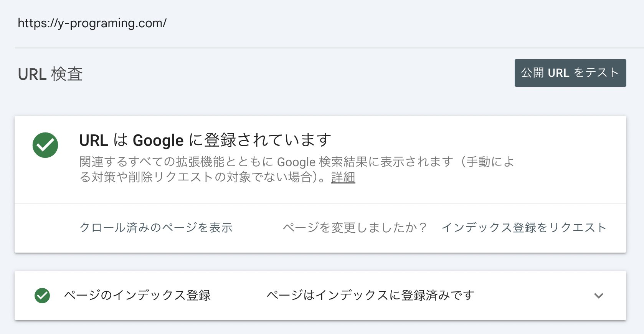Click the ページのインデックス登録 label
The width and height of the screenshot is (644, 334).
[137, 295]
